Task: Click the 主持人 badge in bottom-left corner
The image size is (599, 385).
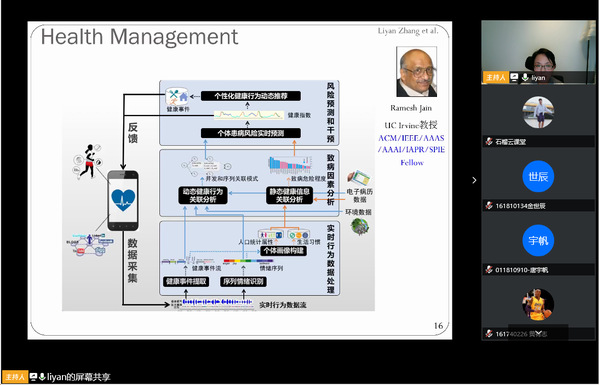Action: (x=15, y=377)
